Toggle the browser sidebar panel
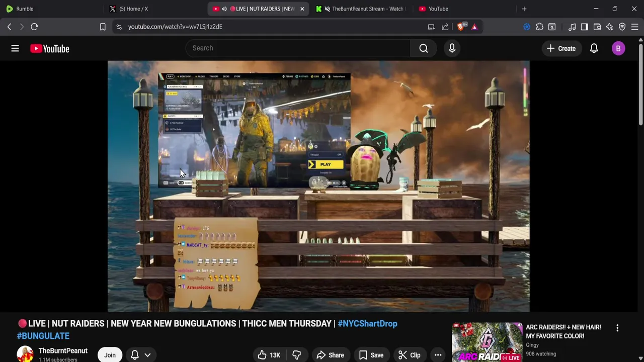Image resolution: width=644 pixels, height=362 pixels. pyautogui.click(x=584, y=27)
